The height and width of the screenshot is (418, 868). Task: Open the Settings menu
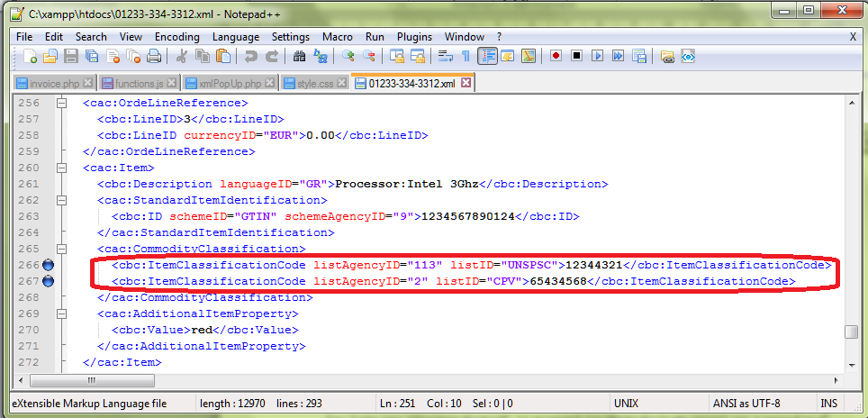coord(290,37)
